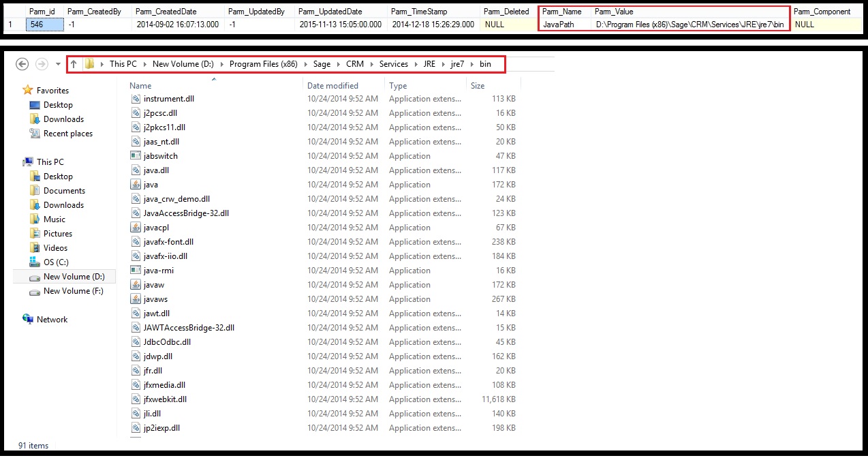
Task: Expand dropdown arrow after Sage in breadcrumb
Action: 339,64
